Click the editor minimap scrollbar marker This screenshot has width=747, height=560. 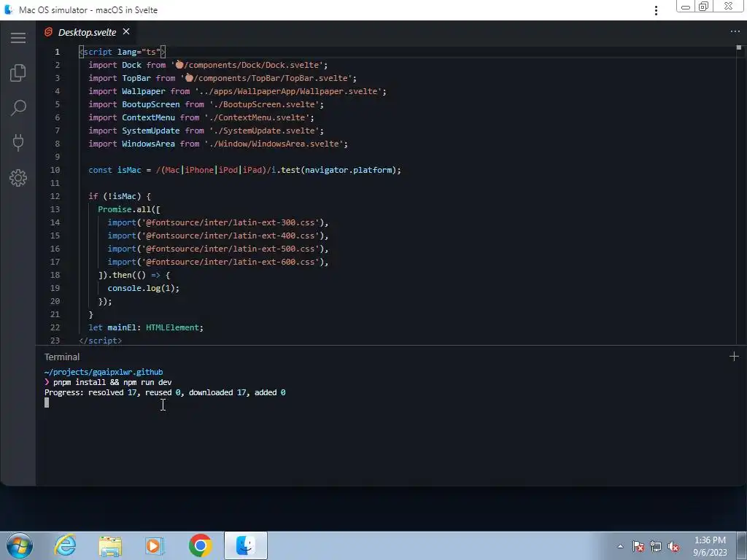pyautogui.click(x=739, y=47)
